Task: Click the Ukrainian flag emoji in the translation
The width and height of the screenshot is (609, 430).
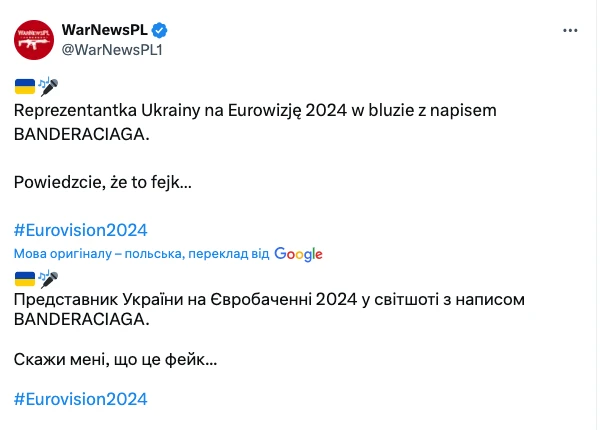Action: 25,279
